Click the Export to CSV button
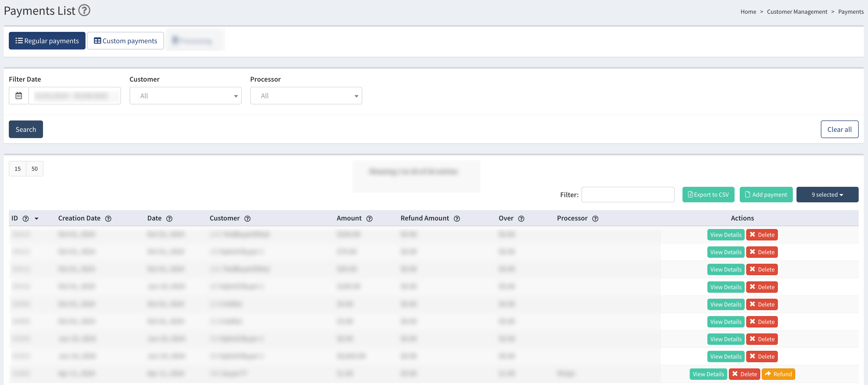The width and height of the screenshot is (868, 385). point(708,194)
